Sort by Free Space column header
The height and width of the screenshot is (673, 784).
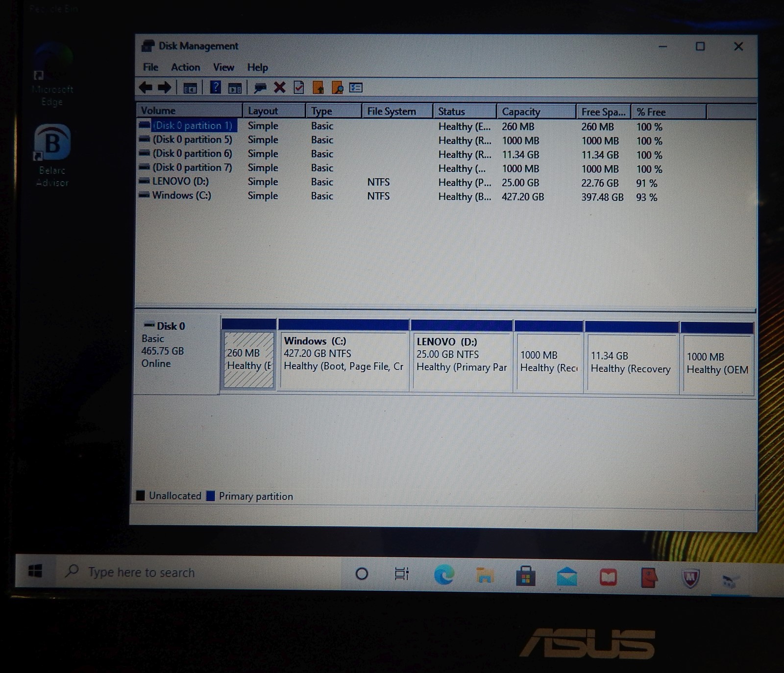604,112
